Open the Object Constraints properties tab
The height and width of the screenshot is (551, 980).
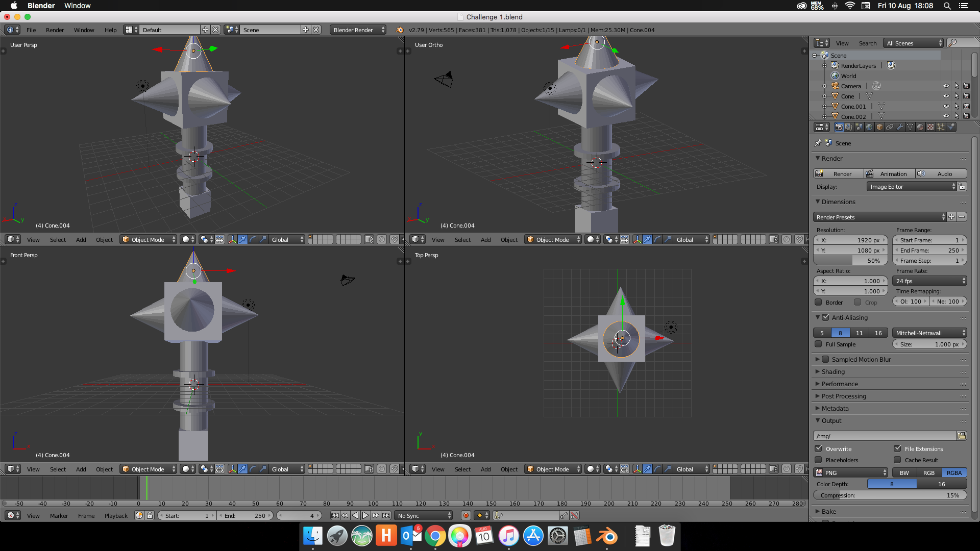(x=890, y=127)
